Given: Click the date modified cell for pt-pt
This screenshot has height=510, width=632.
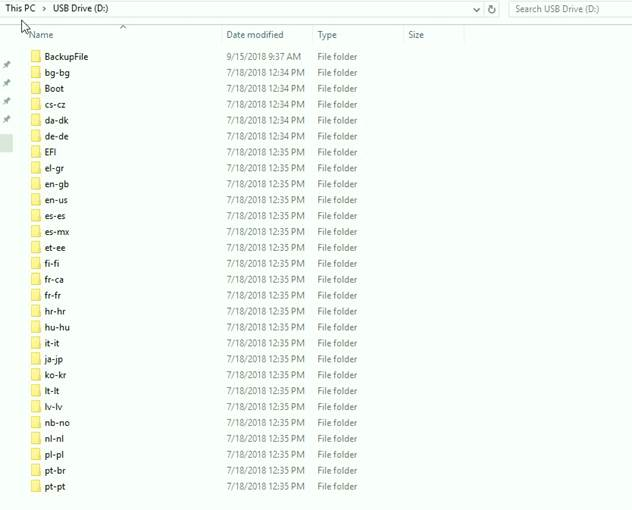Looking at the screenshot, I should pyautogui.click(x=265, y=487).
